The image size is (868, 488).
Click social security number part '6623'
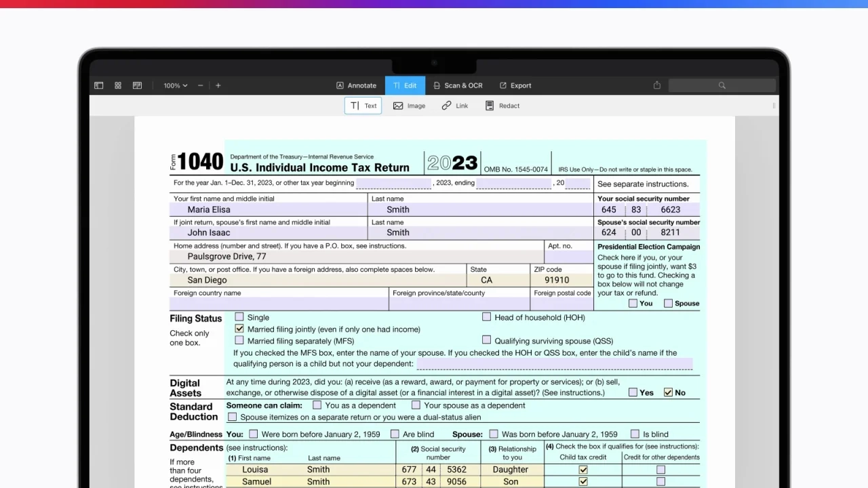[671, 209]
